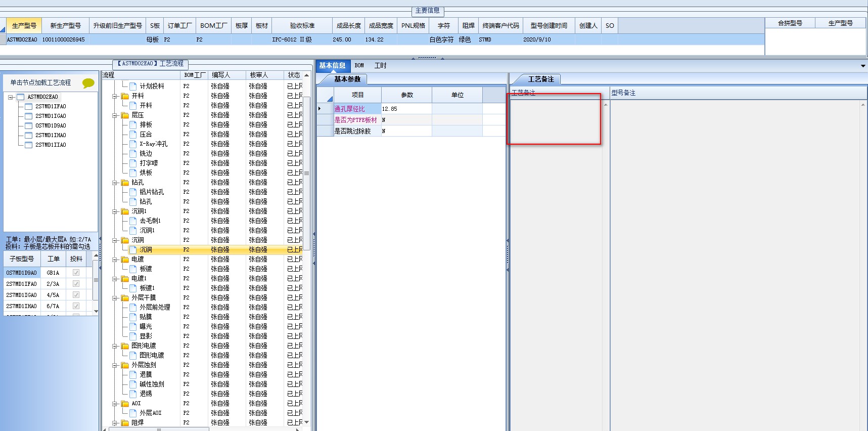This screenshot has width=868, height=431.
Task: Collapse the AS7MD02EA0 root tree node
Action: [11, 97]
